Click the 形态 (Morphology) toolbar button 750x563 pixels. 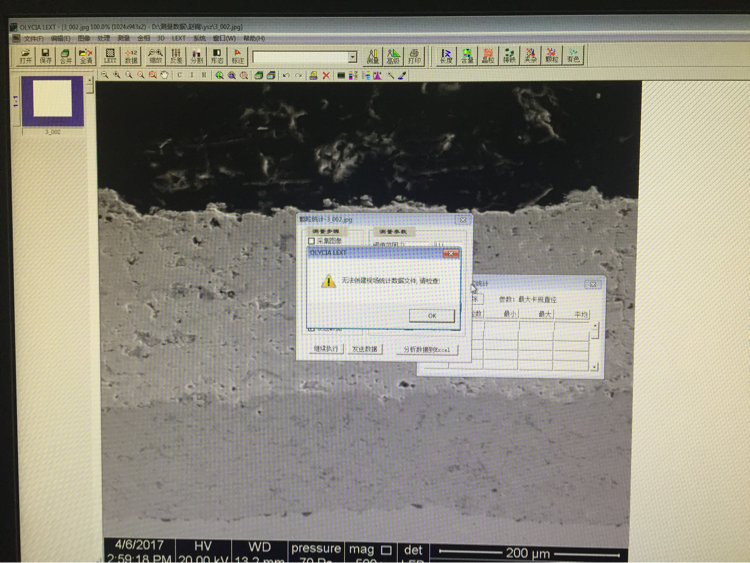coord(217,56)
